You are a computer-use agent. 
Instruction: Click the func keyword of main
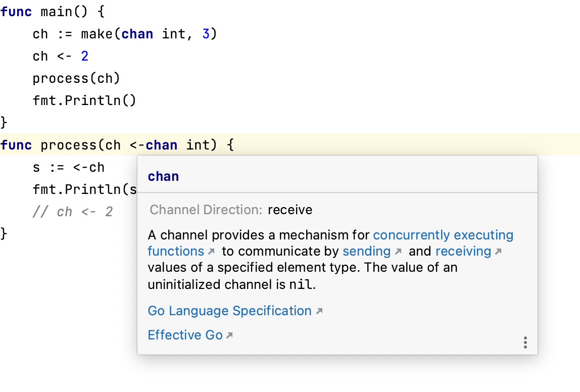tap(15, 11)
